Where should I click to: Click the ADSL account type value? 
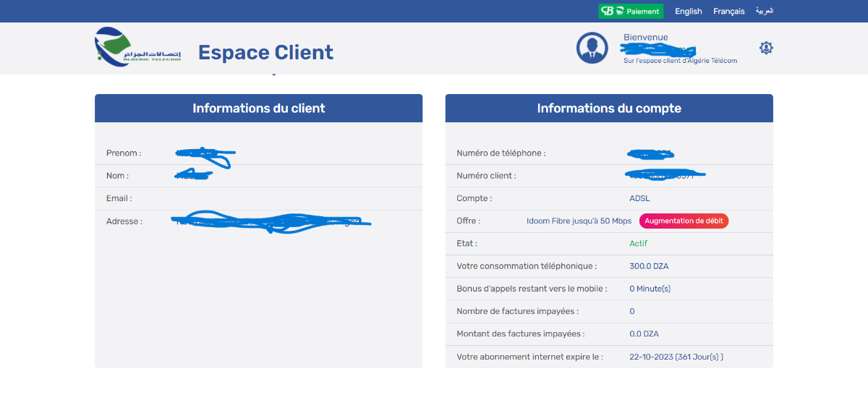pos(639,198)
